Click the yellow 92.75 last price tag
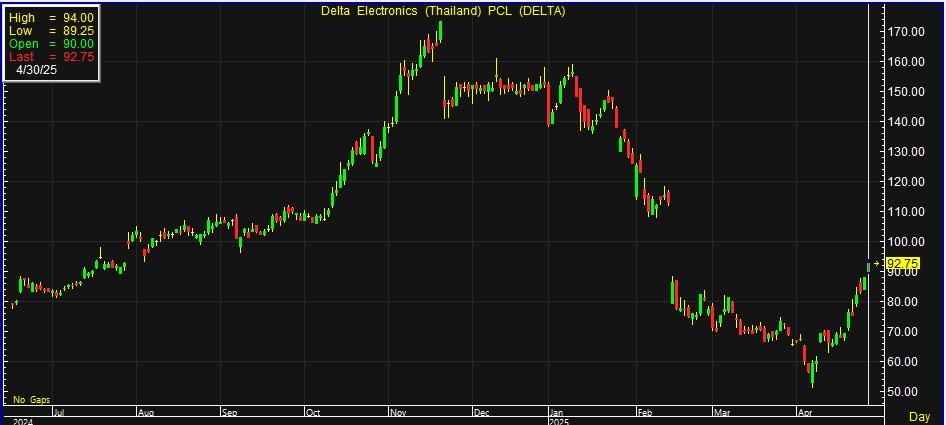946x425 pixels. tap(903, 263)
